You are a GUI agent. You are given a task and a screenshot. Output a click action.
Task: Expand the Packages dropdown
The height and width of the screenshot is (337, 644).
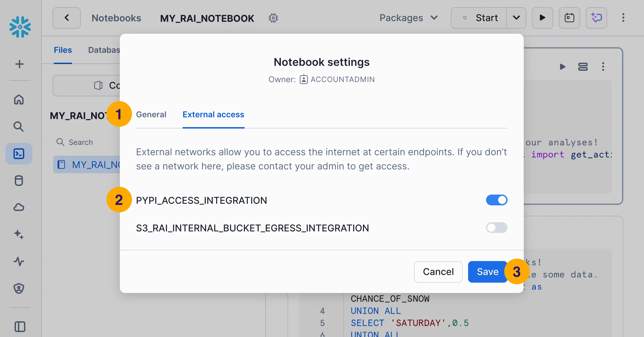[409, 18]
